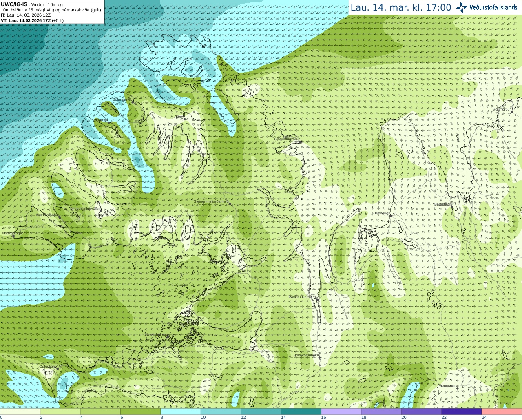Select the Holtavörðuheiði station label
Screen dimensions: 522x420
306,355
